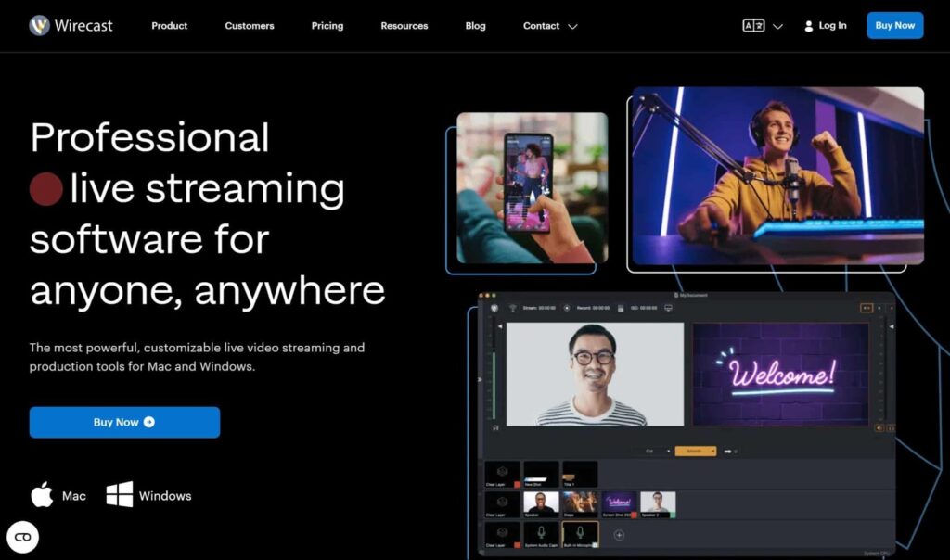
Task: Click the triangle arrow at live pane's top-right
Action: 892,327
